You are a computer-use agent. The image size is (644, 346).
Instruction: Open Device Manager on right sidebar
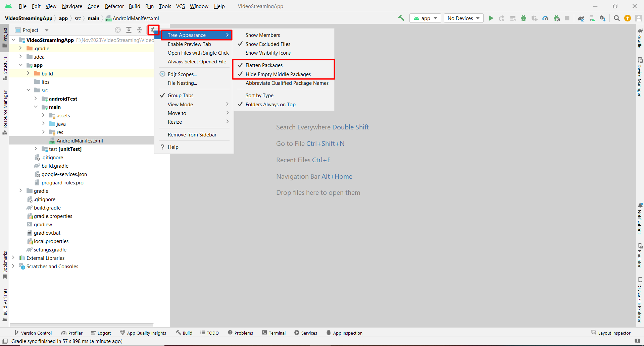pos(640,77)
